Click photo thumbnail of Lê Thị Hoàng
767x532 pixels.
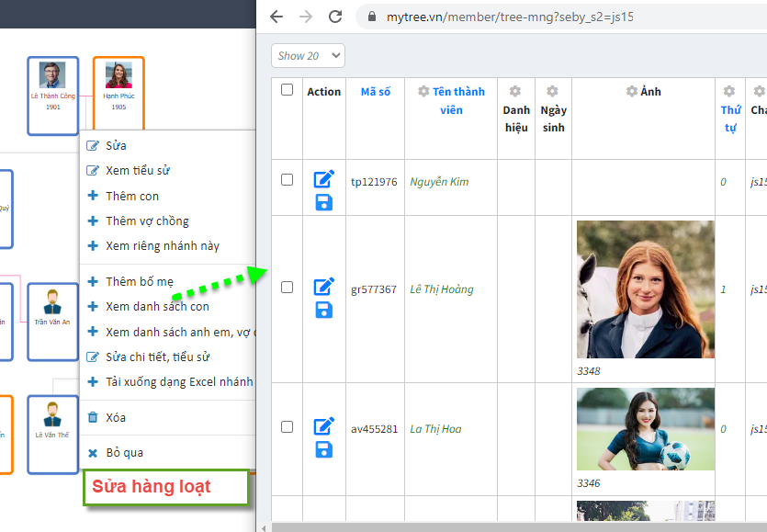(x=644, y=289)
